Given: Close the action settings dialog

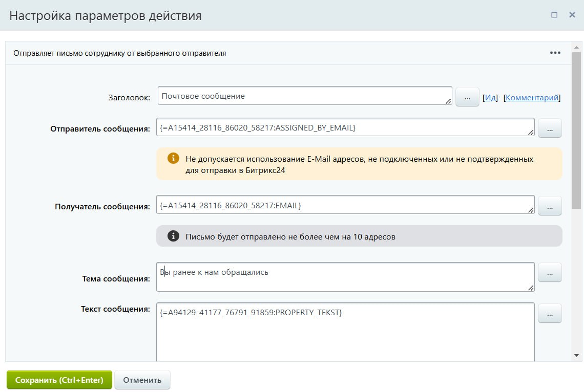Looking at the screenshot, I should (x=572, y=15).
